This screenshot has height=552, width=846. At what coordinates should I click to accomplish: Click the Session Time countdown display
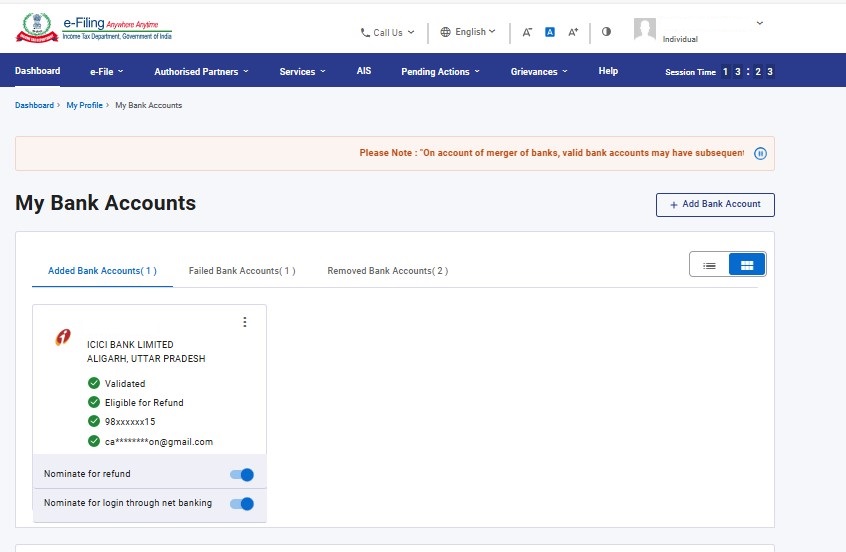(x=720, y=71)
